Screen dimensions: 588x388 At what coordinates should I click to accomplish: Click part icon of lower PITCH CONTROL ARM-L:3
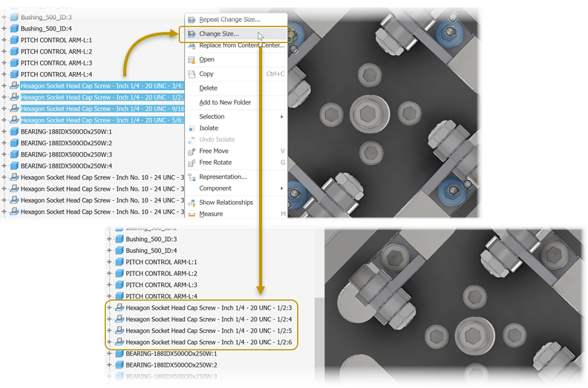[x=120, y=285]
